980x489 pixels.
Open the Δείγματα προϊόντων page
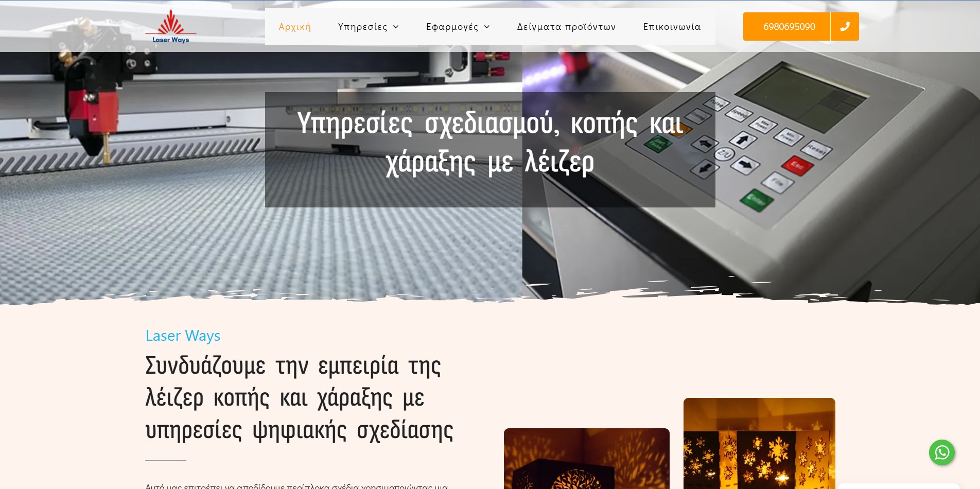pyautogui.click(x=566, y=27)
